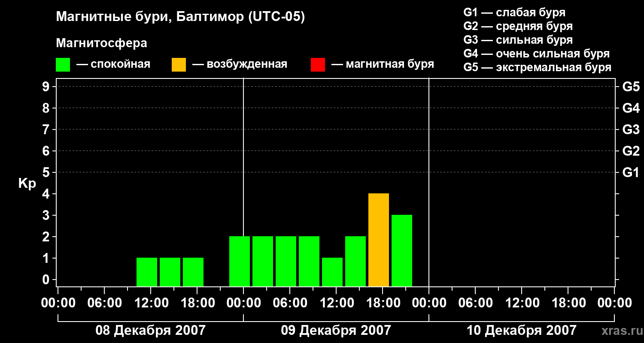
Task: Click the green 'спокойная' legend swatch
Action: [x=63, y=64]
